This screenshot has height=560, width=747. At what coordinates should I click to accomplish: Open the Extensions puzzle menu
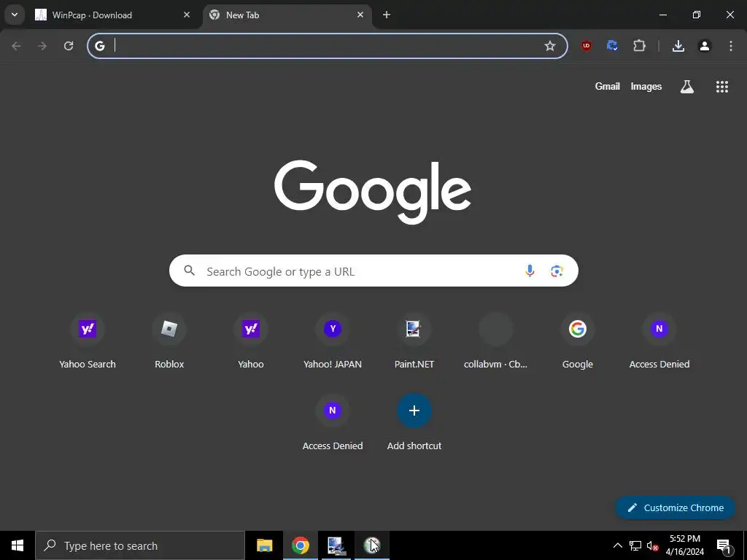(x=639, y=46)
